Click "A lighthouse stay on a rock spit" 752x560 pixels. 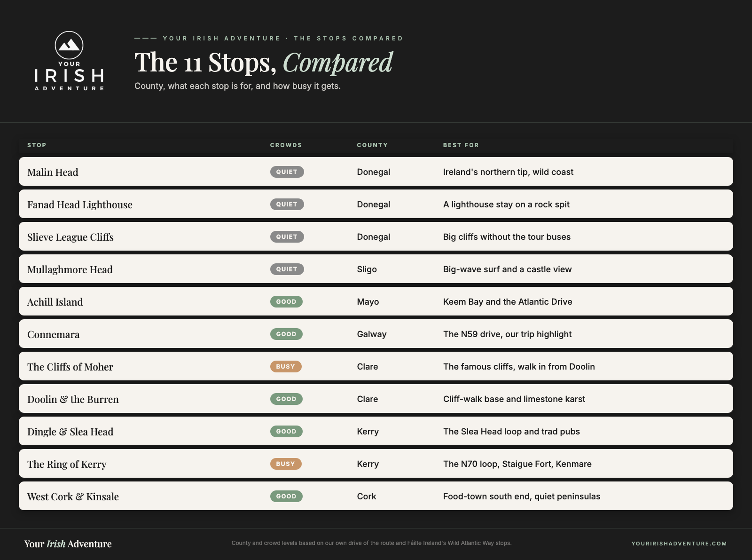(x=506, y=205)
